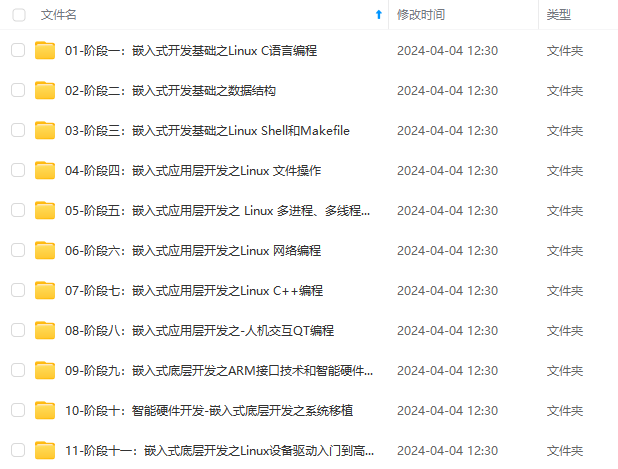Viewport: 618px width, 469px height.
Task: Check the box for 11-阶段十一 folder
Action: point(18,450)
